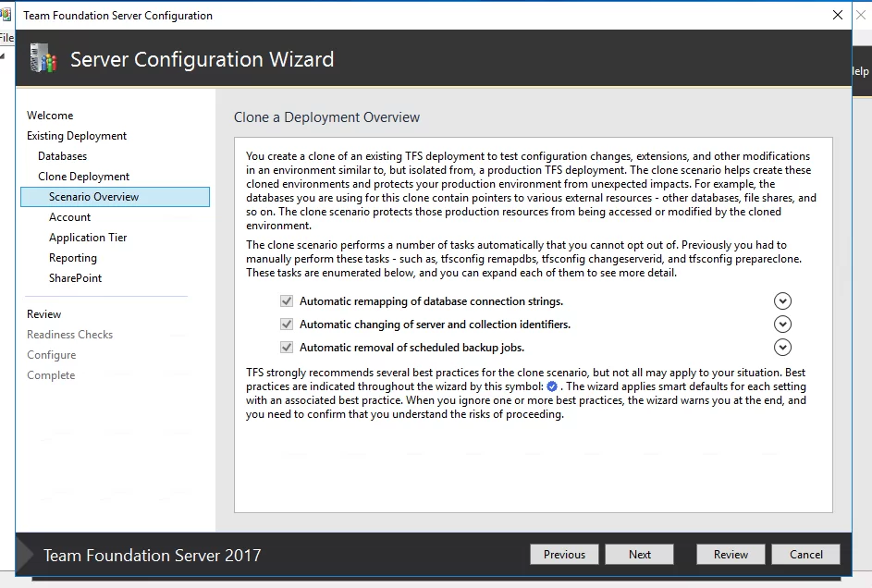
Task: Click the server icon in wizard header
Action: click(x=43, y=59)
